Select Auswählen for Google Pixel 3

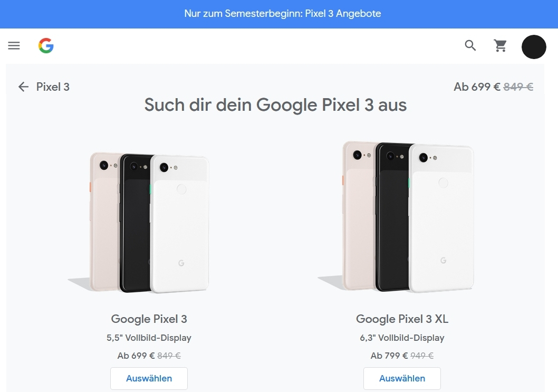pos(149,378)
